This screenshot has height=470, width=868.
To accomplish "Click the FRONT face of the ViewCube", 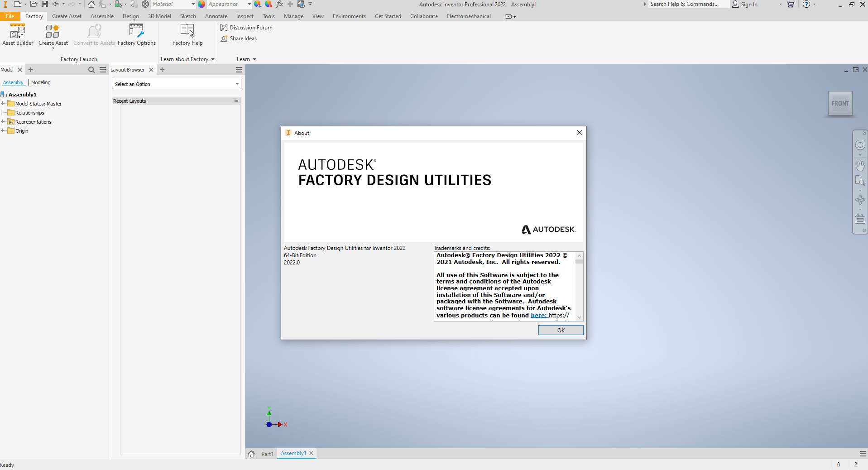I will tap(840, 104).
